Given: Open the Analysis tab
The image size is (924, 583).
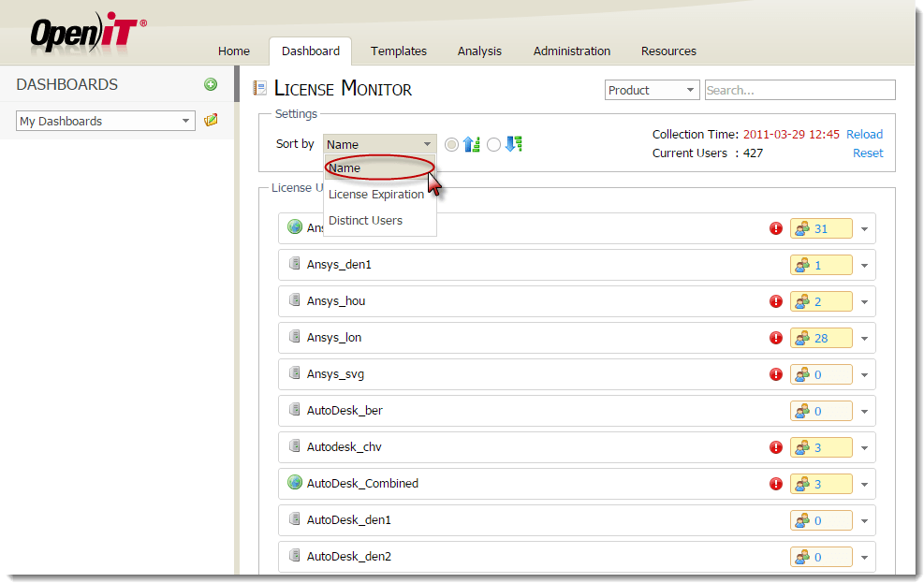Looking at the screenshot, I should pos(479,51).
